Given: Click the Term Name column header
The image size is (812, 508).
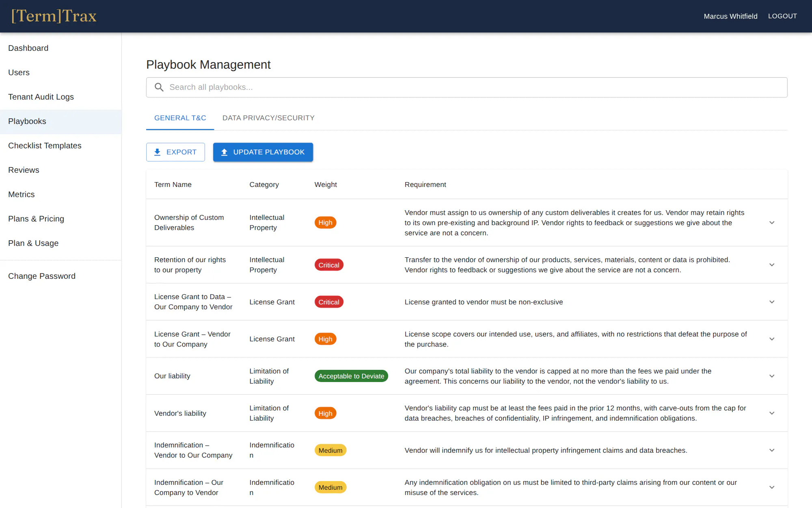Looking at the screenshot, I should pyautogui.click(x=173, y=185).
